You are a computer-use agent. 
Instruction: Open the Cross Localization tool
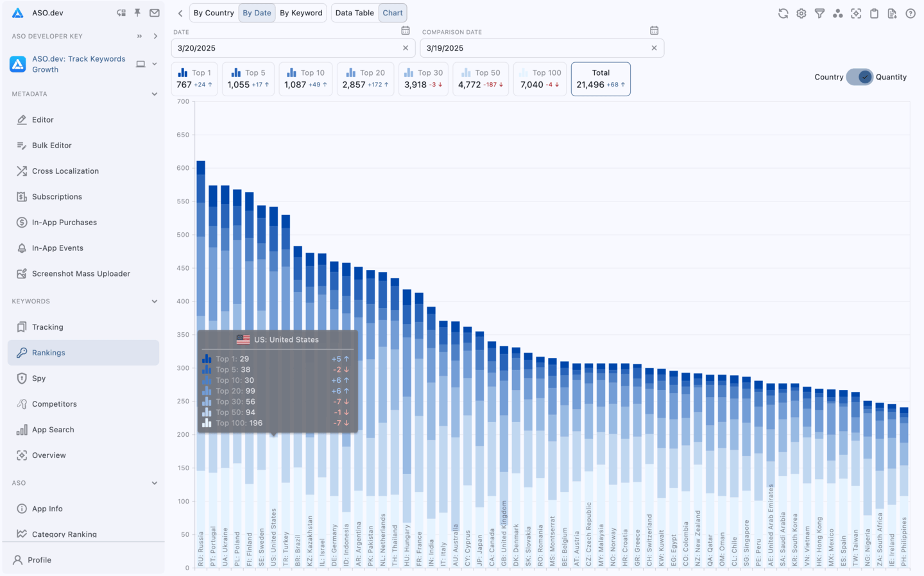(x=64, y=171)
